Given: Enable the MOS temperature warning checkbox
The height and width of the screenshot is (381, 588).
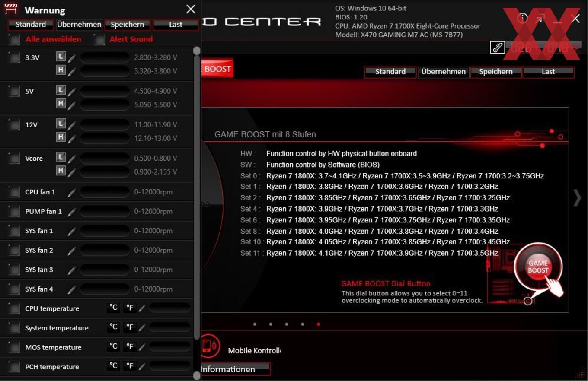Looking at the screenshot, I should tap(14, 347).
